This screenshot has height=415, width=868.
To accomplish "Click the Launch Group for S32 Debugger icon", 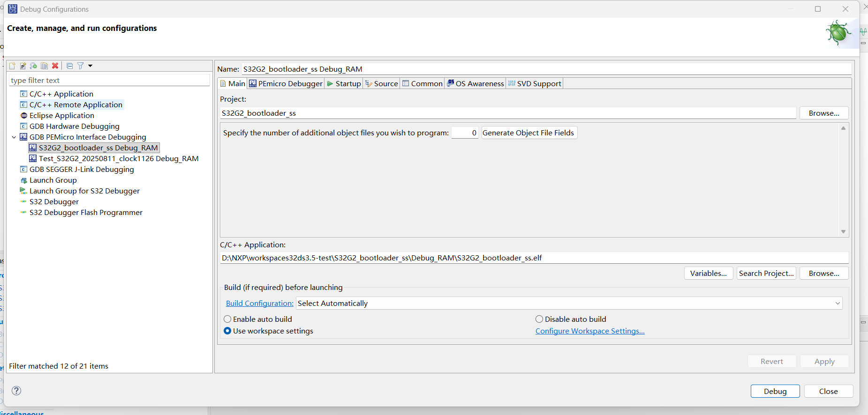I will coord(23,191).
